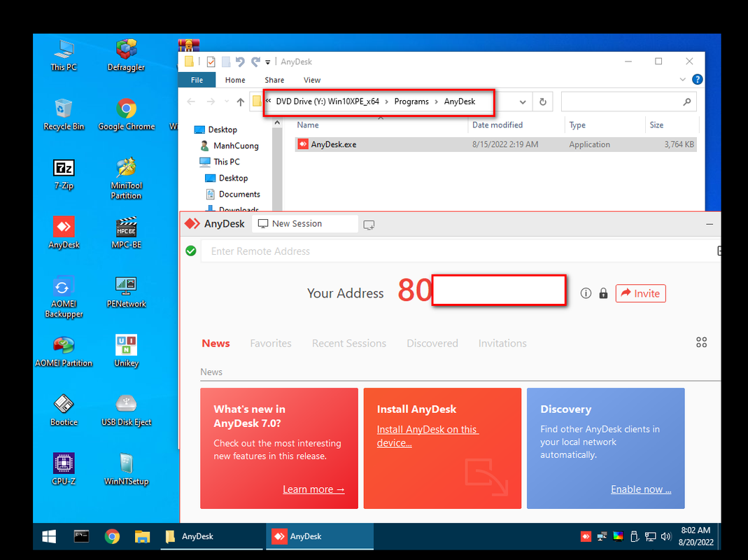Sort by Date modified column header
Viewport: 748px width, 560px height.
point(497,125)
